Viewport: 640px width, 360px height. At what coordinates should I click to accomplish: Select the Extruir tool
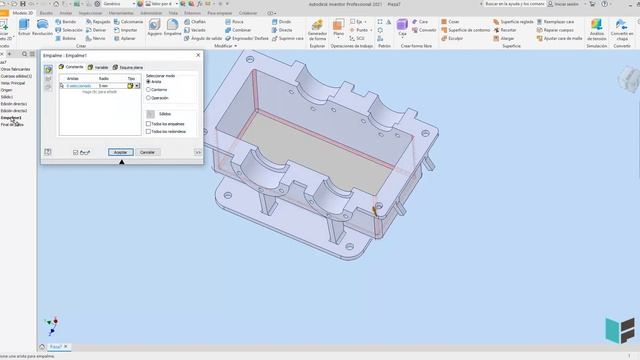click(x=24, y=28)
